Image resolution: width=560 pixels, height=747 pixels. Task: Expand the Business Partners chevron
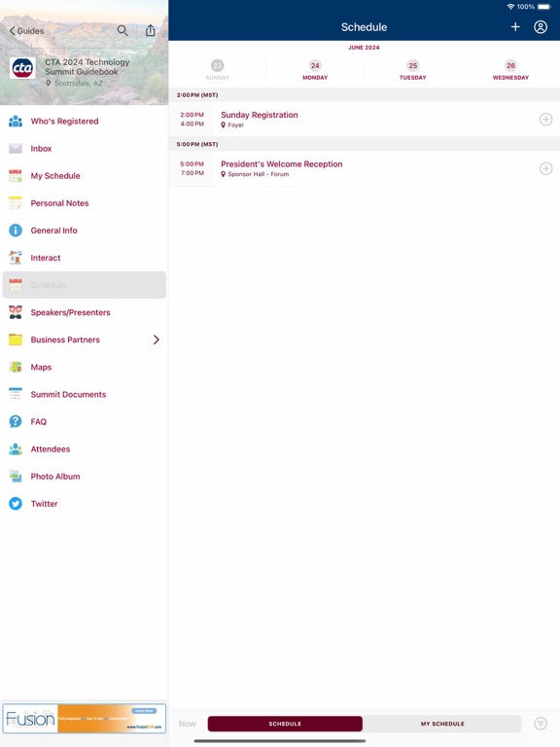click(x=157, y=339)
